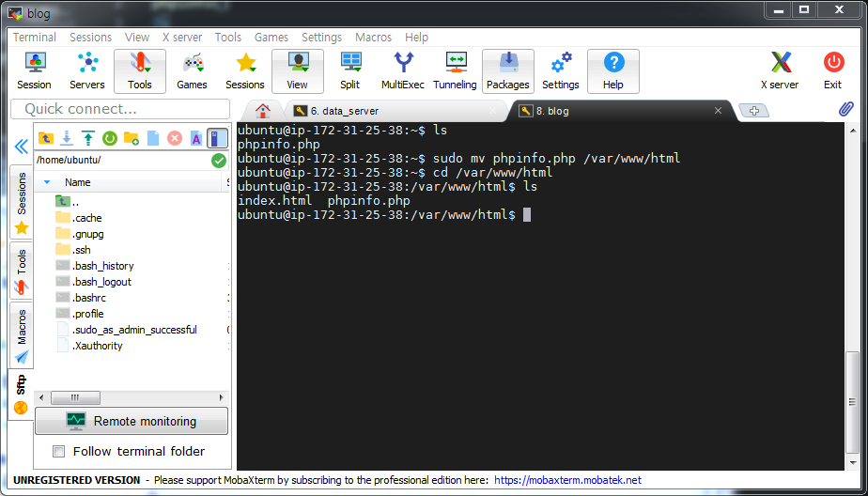Screen dimensions: 868x496
Task: Click the red delete icon in SFTP toolbar
Action: (175, 138)
